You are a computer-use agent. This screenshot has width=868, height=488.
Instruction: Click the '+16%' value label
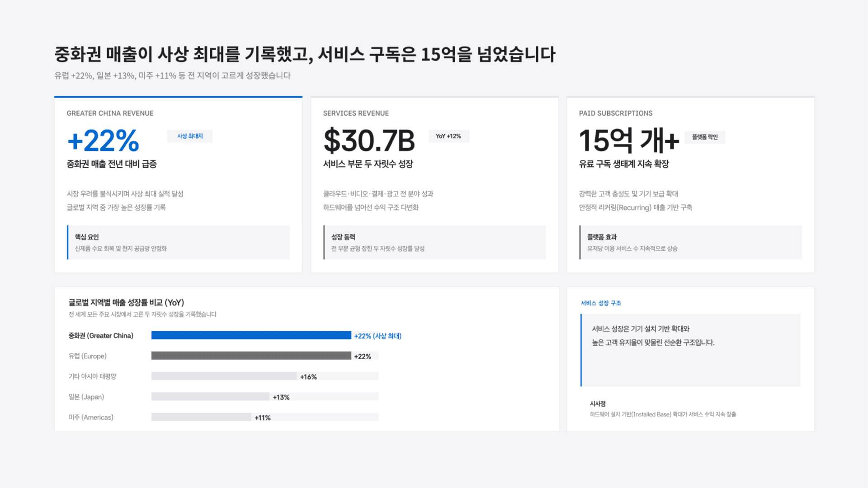coord(308,377)
